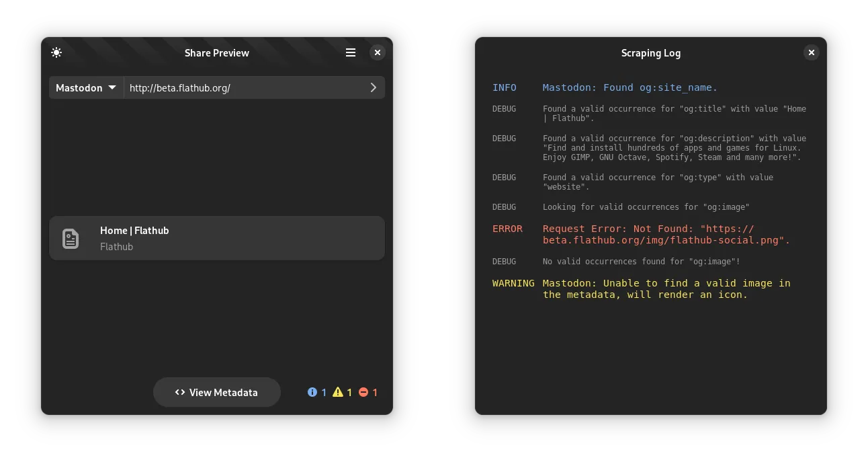This screenshot has width=868, height=460.
Task: Click the og:description DEBUG log entry
Action: [x=674, y=148]
